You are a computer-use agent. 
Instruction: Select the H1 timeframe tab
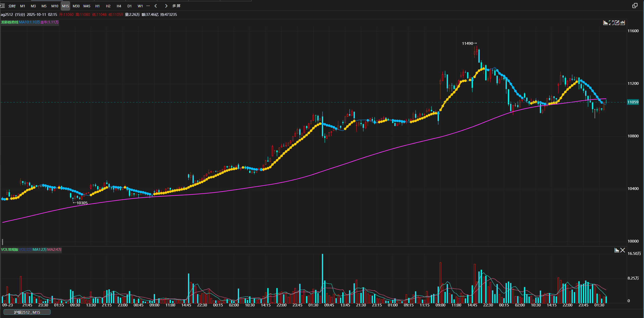tap(97, 6)
